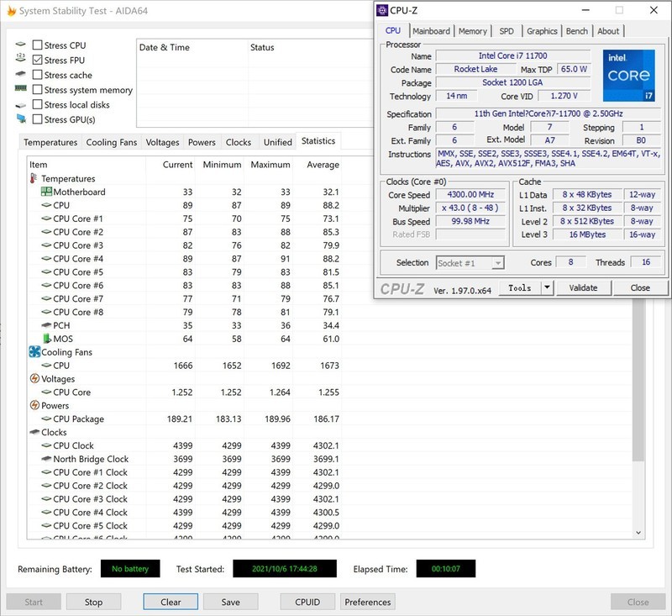Click the green MOS sensor icon
The height and width of the screenshot is (616, 672).
point(46,339)
